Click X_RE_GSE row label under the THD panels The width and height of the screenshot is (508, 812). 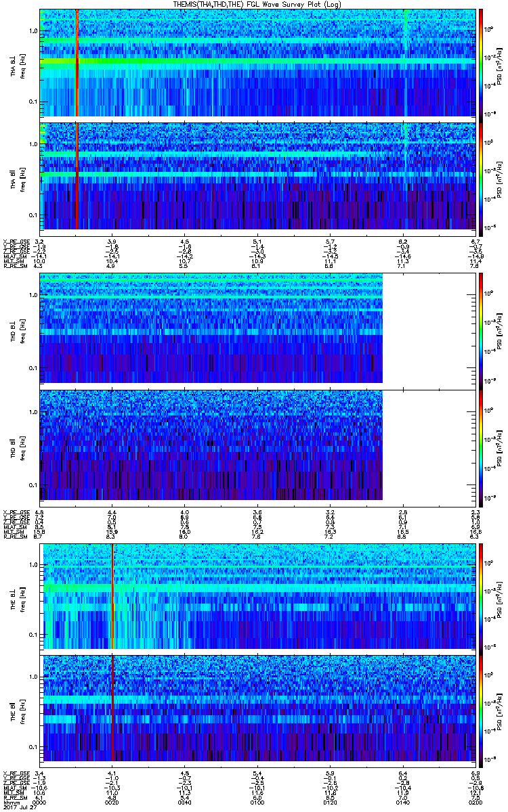[x=15, y=512]
